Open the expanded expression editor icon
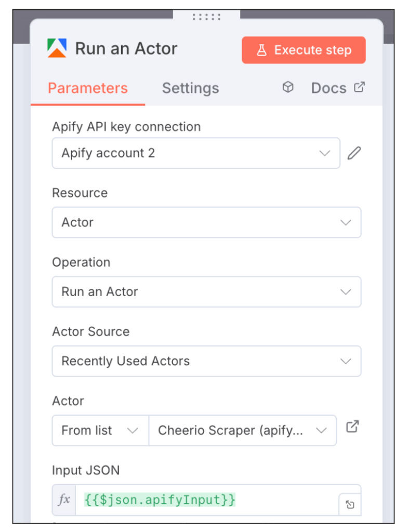This screenshot has width=409, height=532. (x=350, y=504)
